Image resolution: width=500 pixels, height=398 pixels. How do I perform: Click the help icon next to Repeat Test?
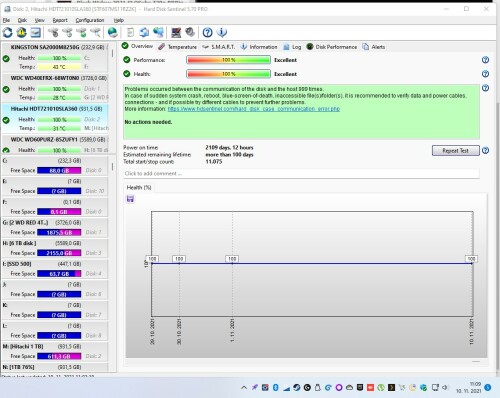[485, 151]
